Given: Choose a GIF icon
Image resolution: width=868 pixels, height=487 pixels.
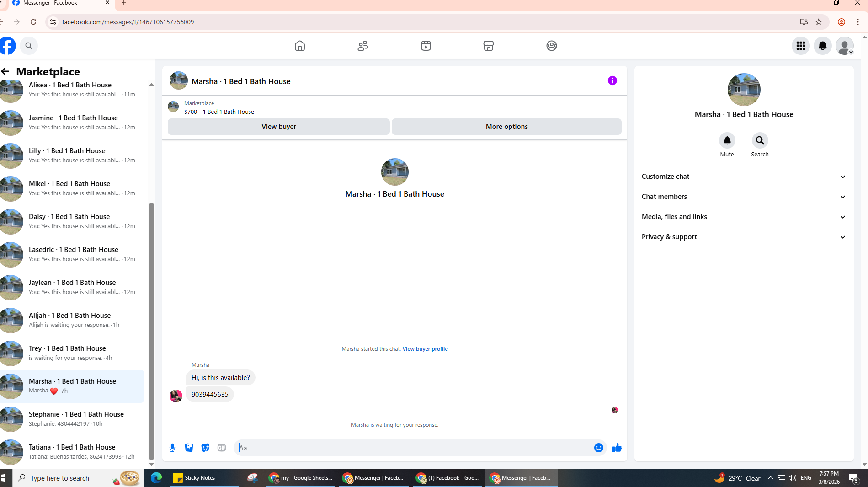Looking at the screenshot, I should point(222,448).
